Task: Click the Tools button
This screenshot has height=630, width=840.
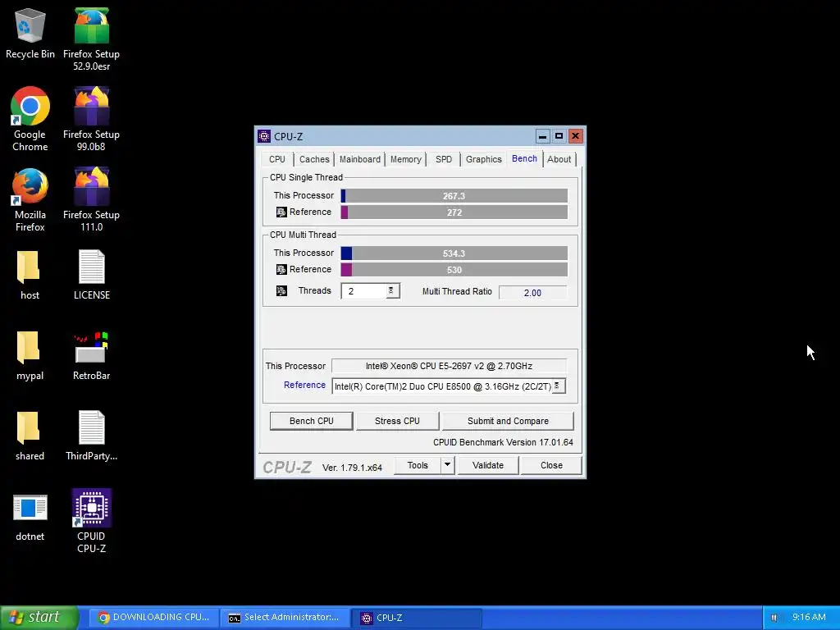Action: (418, 465)
